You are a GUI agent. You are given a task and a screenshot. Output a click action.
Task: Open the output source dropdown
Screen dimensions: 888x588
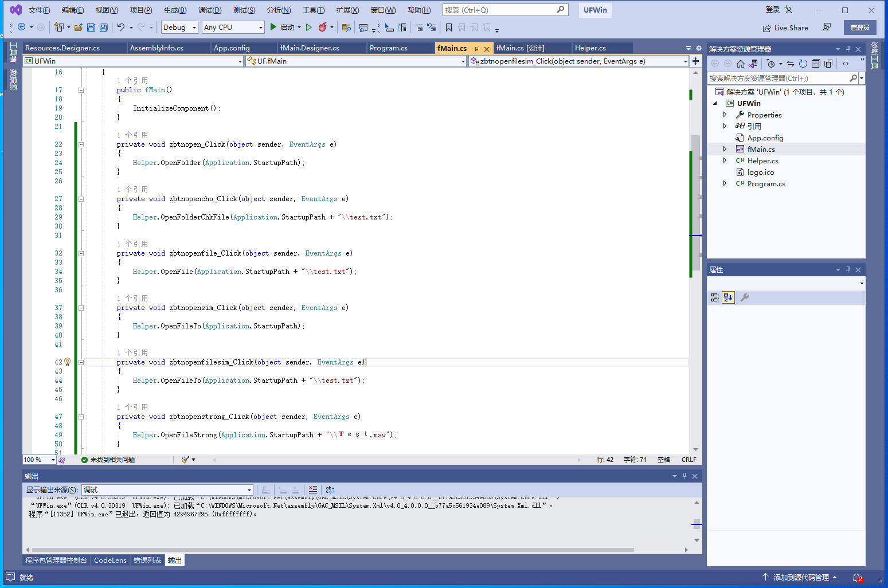coord(167,490)
